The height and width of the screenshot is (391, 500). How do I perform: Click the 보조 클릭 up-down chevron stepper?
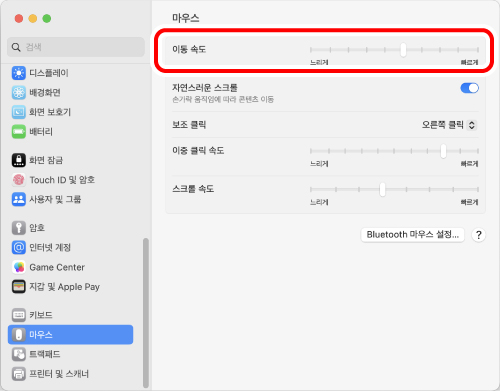point(472,125)
